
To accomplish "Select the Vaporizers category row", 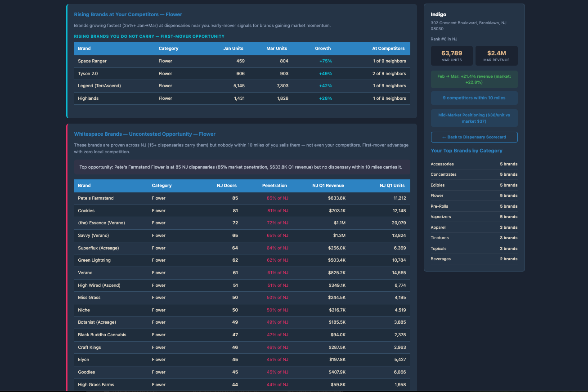I will [474, 217].
